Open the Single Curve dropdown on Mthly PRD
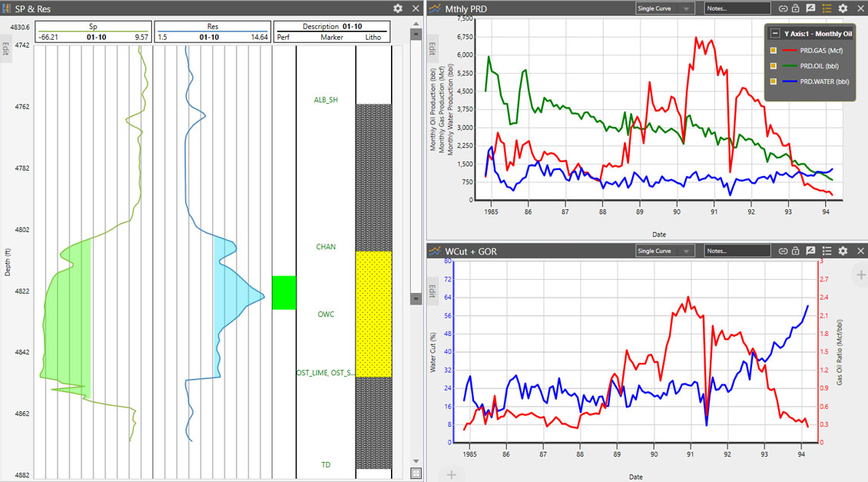This screenshot has height=482, width=868. tap(665, 8)
